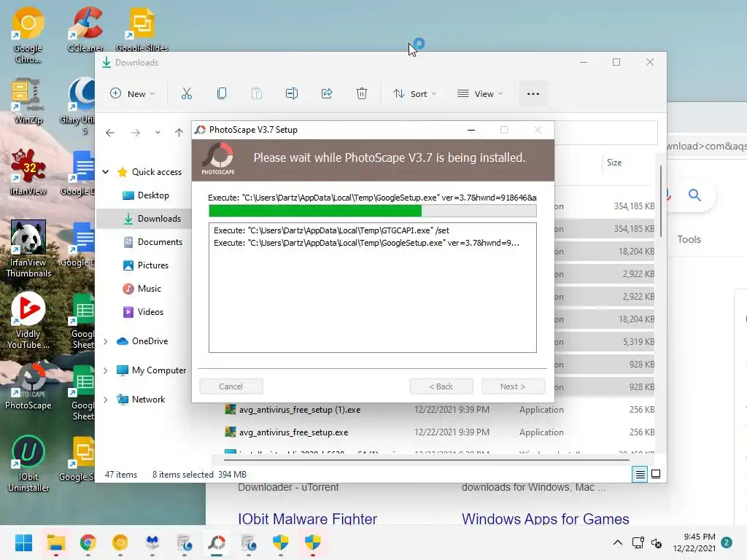Select Pictures in the navigation pane
The image size is (747, 560).
(x=144, y=265)
